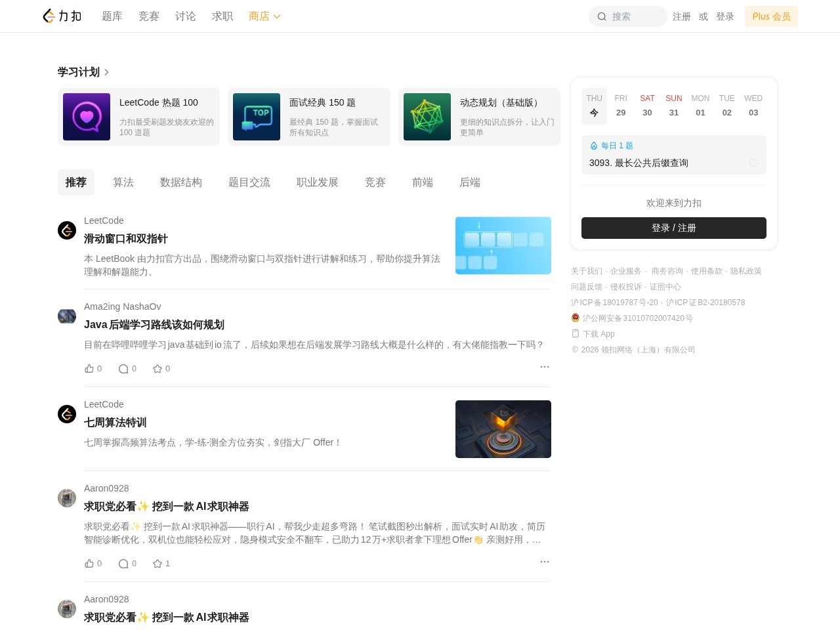Open 讨论 in top navigation

(x=186, y=16)
